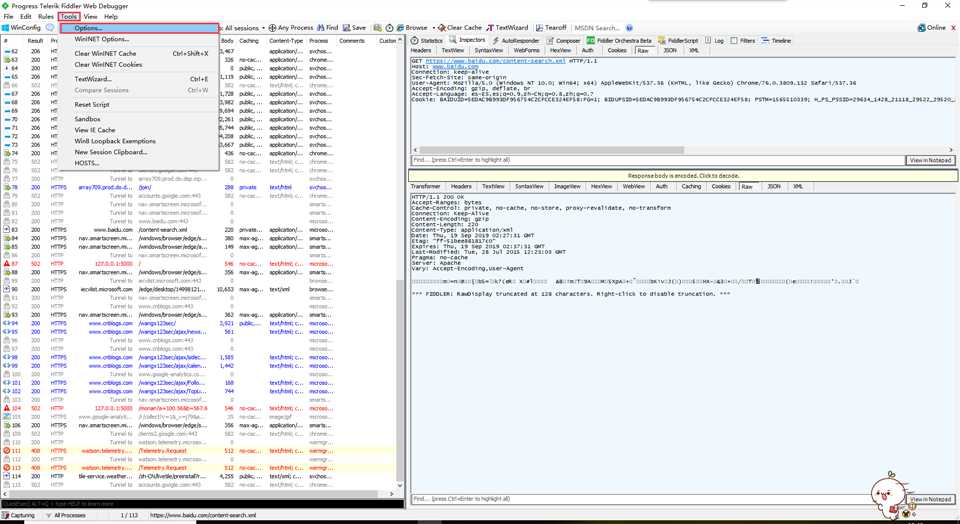
Task: Open the Browse dropdown arrow
Action: pos(433,28)
